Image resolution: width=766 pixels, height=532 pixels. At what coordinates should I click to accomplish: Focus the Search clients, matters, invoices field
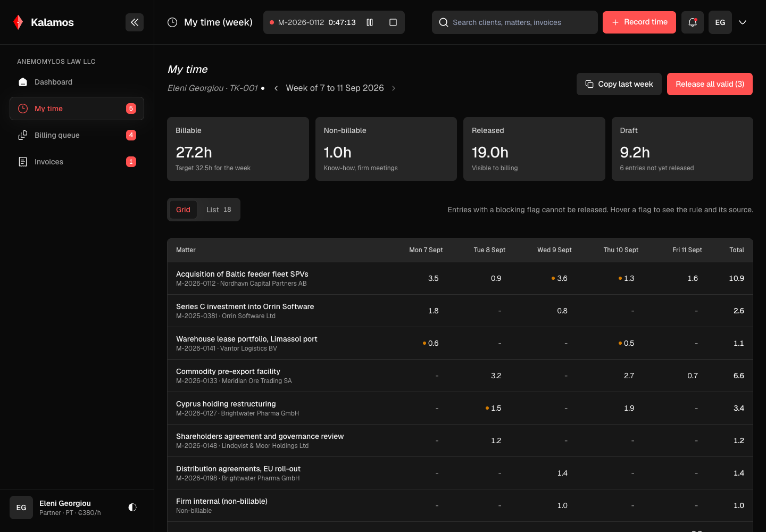click(x=515, y=22)
